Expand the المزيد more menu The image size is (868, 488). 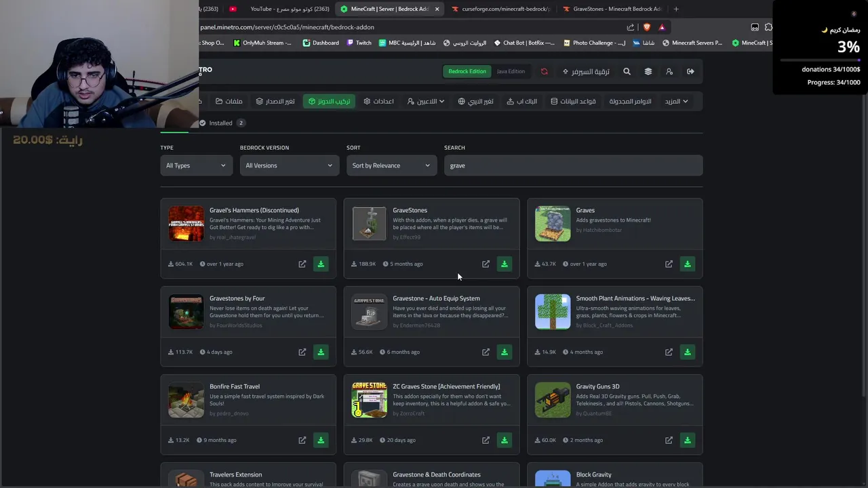(676, 101)
